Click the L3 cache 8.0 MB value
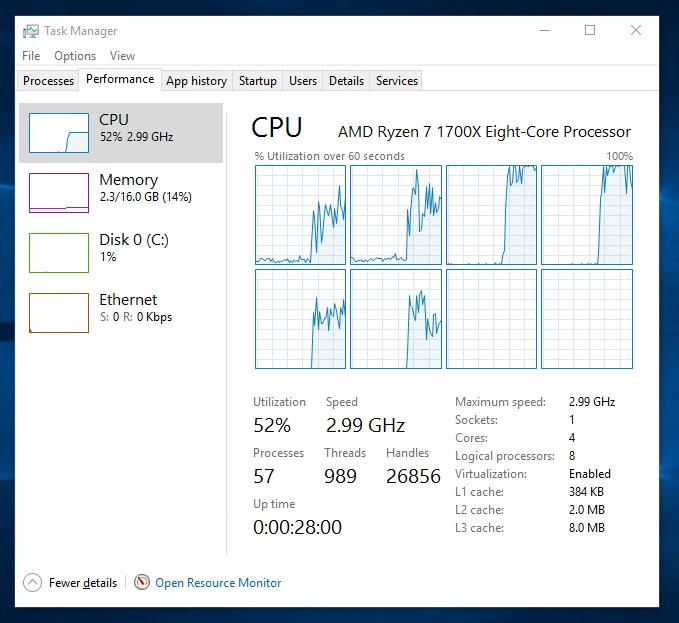The width and height of the screenshot is (679, 623). pyautogui.click(x=587, y=528)
